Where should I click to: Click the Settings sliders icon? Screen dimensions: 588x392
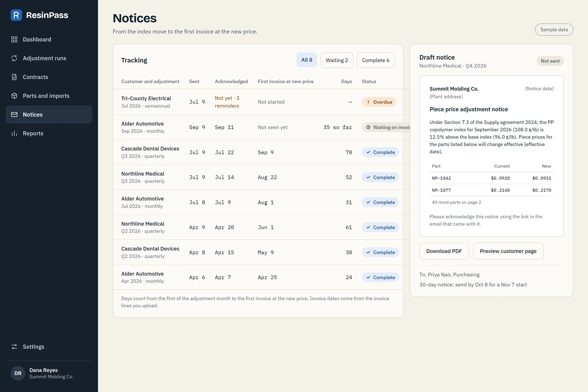coord(14,347)
